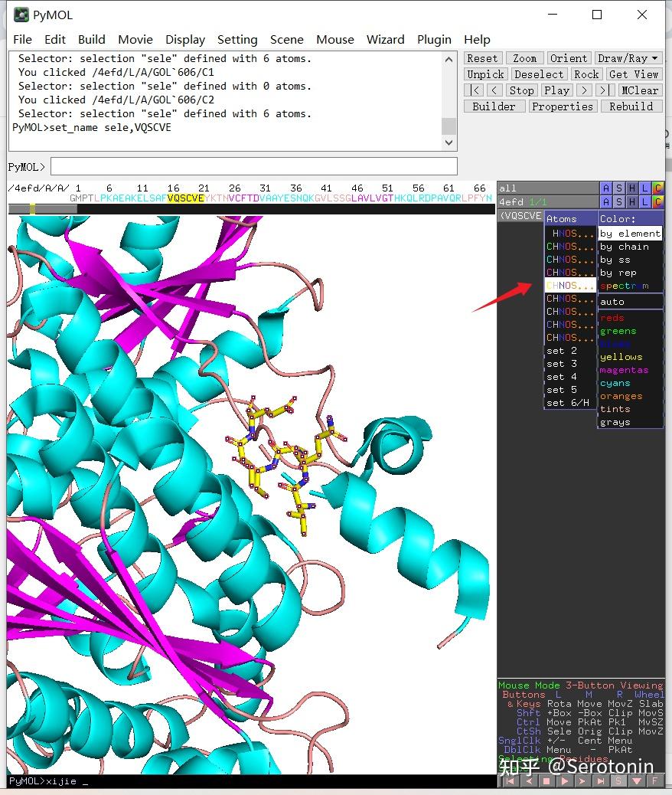Toggle Rock motion button

[586, 74]
